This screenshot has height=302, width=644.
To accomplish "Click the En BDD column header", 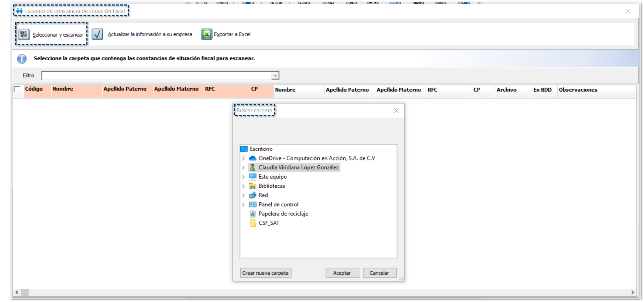I will coord(545,92).
